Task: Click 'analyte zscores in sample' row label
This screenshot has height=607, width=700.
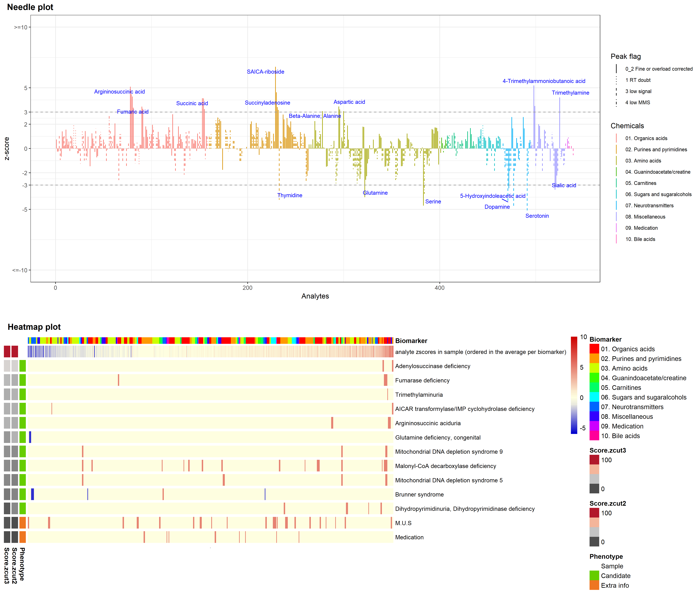Action: tap(480, 352)
